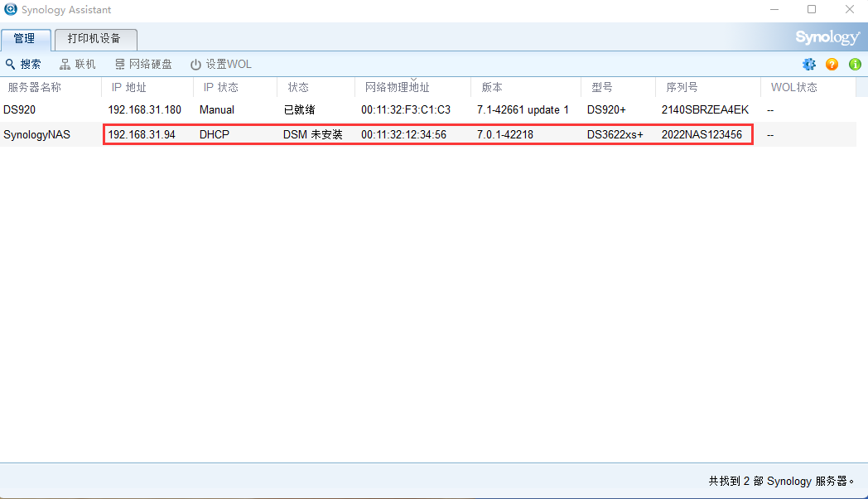
Task: Open settings via the blue gear icon
Action: tap(809, 65)
